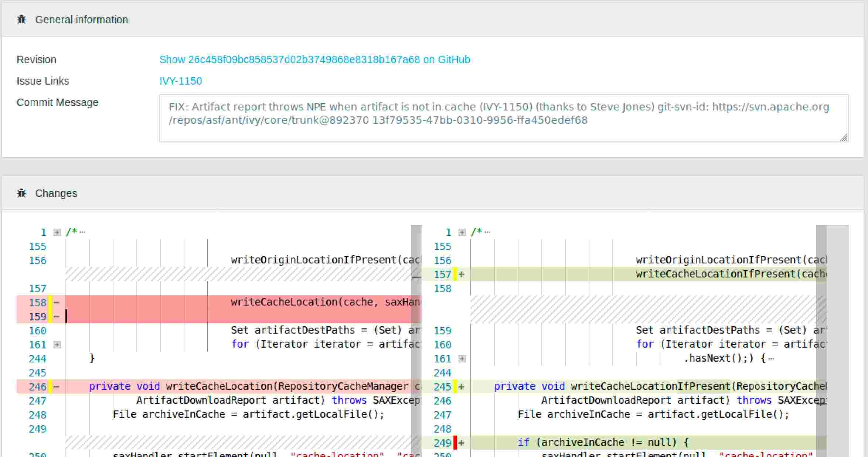The width and height of the screenshot is (868, 457).
Task: Grab the commit message box resize handle
Action: [844, 137]
